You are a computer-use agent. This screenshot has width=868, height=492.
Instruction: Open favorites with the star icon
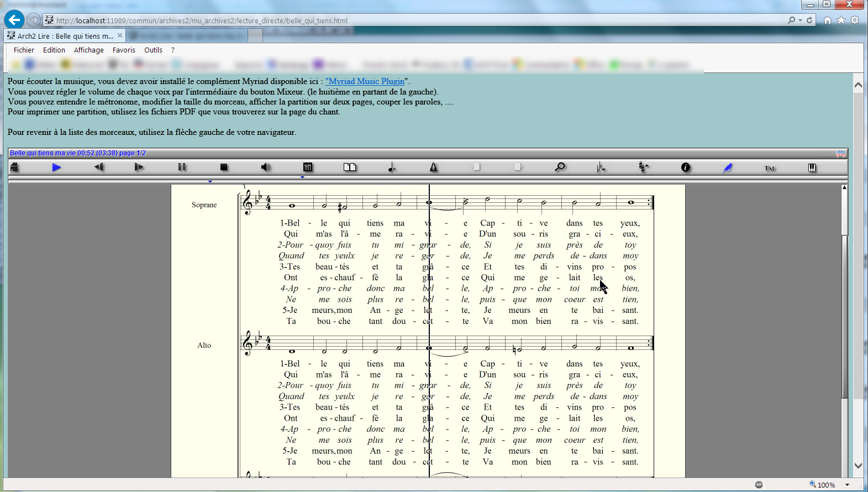coord(841,20)
